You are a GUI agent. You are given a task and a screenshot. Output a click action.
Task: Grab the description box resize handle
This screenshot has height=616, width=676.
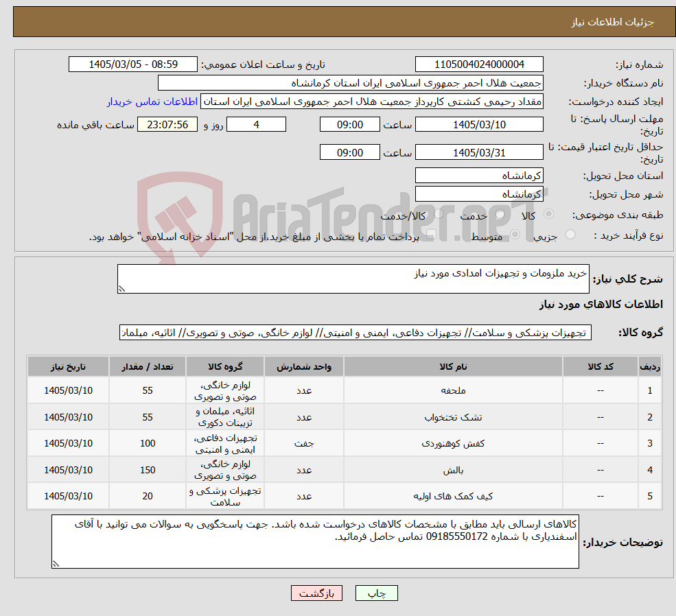click(x=121, y=289)
